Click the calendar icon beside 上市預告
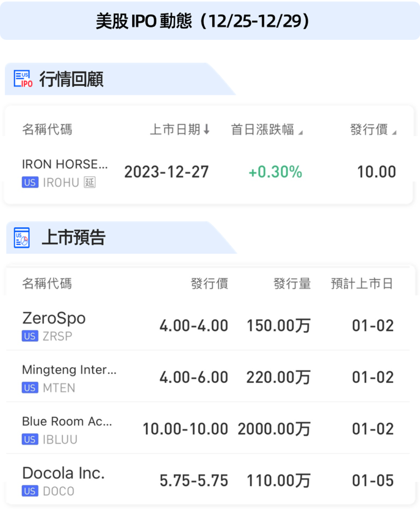The height and width of the screenshot is (515, 420). click(22, 238)
